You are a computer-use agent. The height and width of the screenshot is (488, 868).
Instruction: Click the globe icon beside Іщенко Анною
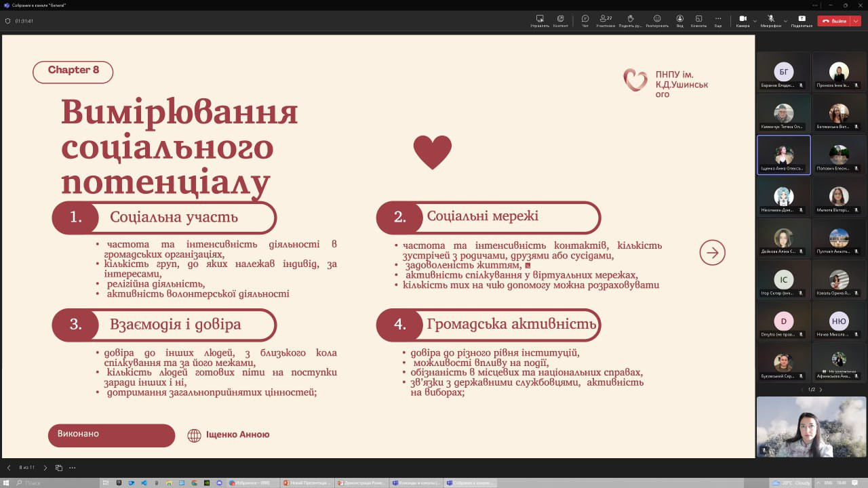194,435
